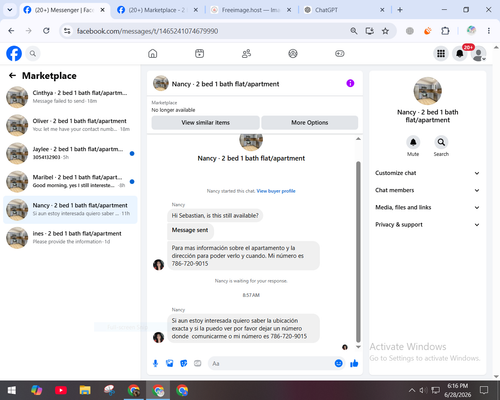This screenshot has width=500, height=400.
Task: Open the taskbar clock and date
Action: pos(457,390)
